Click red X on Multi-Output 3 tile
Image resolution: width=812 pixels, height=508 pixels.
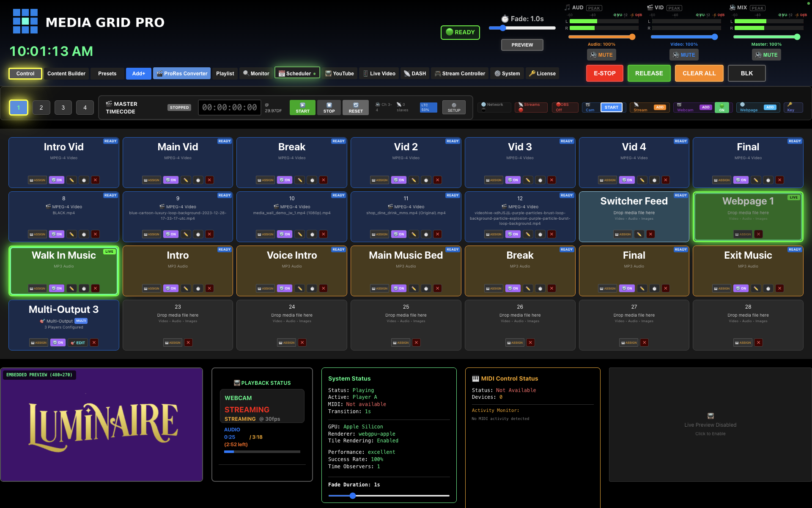[x=94, y=342]
